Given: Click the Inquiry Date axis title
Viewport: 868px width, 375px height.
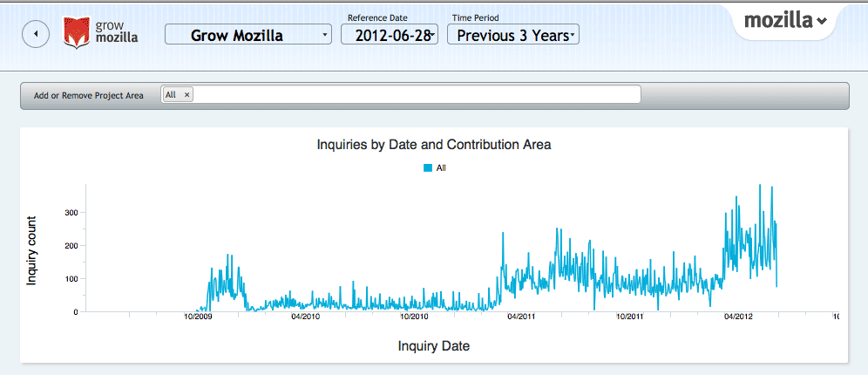Looking at the screenshot, I should pyautogui.click(x=434, y=347).
